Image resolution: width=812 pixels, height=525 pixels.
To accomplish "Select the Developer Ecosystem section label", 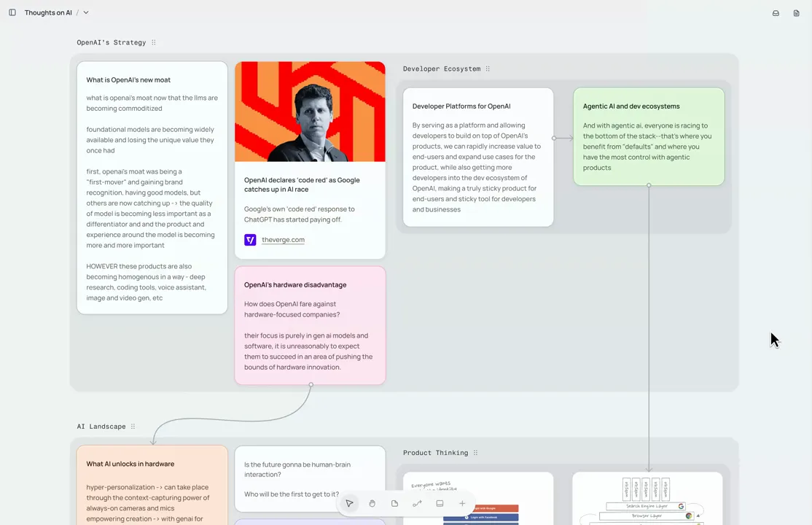I will pos(442,69).
